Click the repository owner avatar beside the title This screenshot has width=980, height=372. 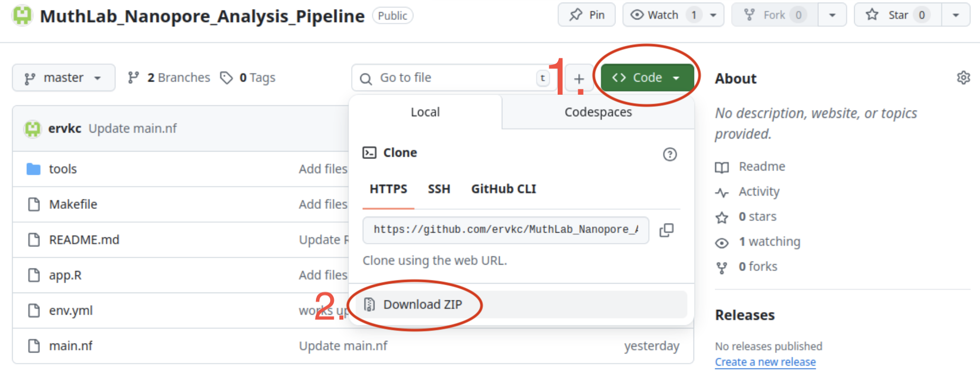point(22,15)
